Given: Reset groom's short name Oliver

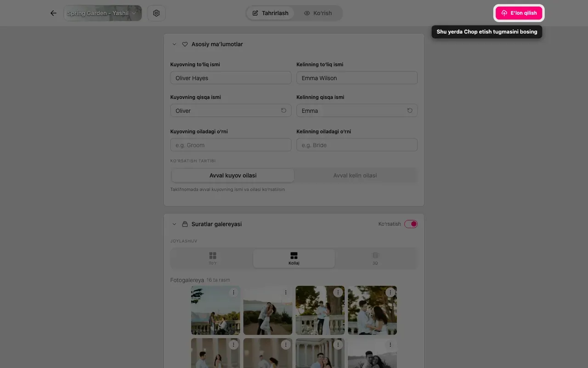Looking at the screenshot, I should 283,110.
